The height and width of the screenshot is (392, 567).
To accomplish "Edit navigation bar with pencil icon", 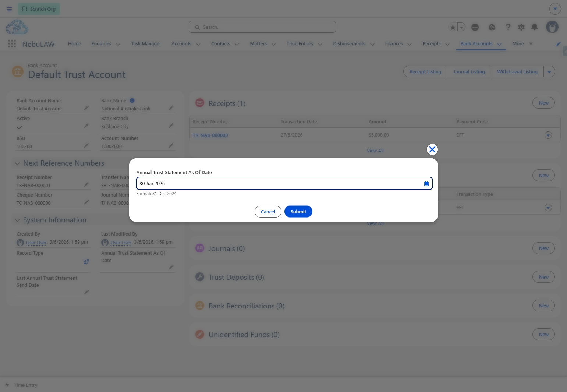I will click(x=558, y=44).
